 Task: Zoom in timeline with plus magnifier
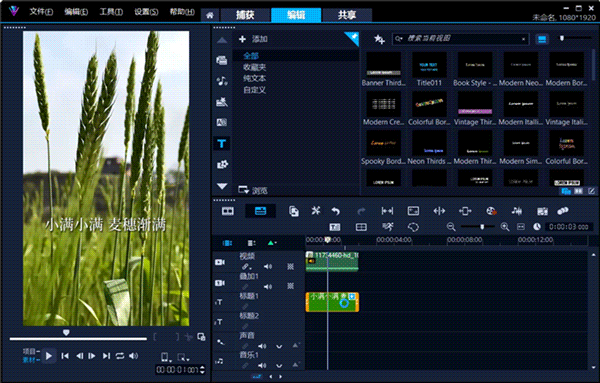tap(505, 227)
